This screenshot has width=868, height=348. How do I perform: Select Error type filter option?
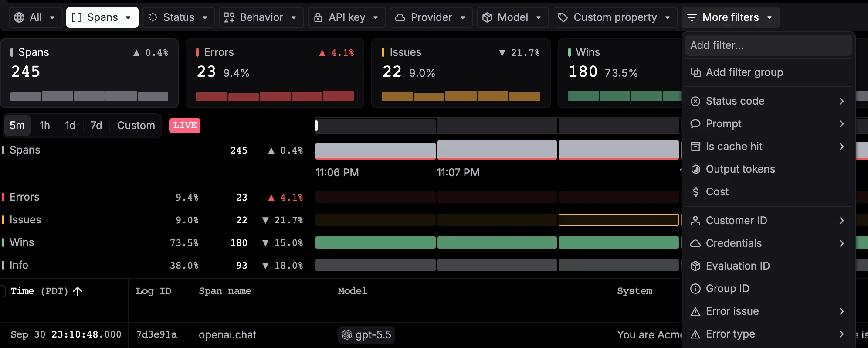pyautogui.click(x=768, y=334)
